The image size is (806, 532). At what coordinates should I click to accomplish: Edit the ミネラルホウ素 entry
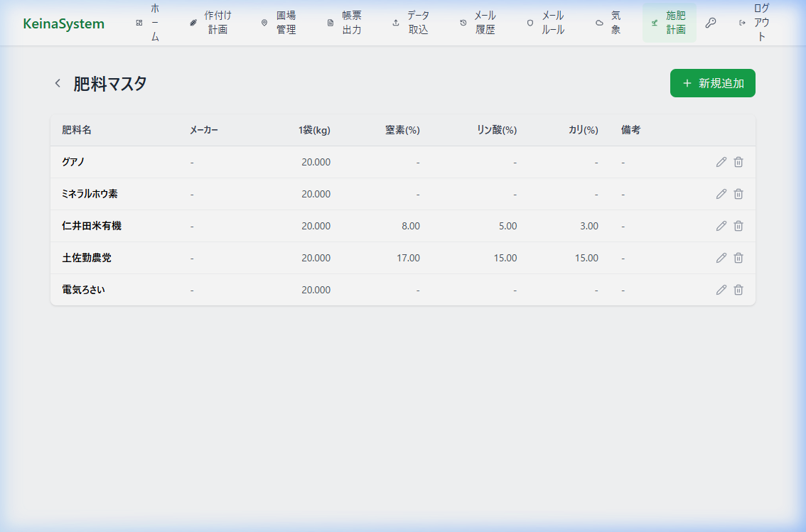[x=721, y=194]
